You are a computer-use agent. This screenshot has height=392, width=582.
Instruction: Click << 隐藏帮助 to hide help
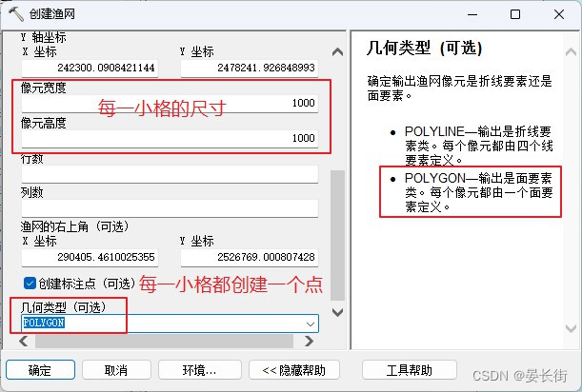[294, 370]
